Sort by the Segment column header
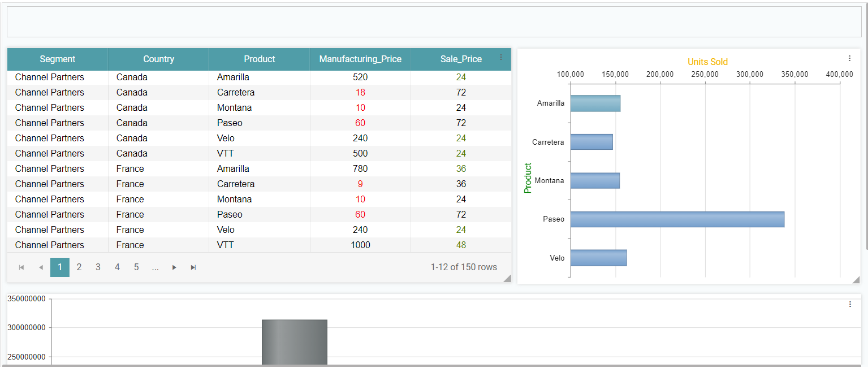Screen dimensions: 868x368 (57, 59)
